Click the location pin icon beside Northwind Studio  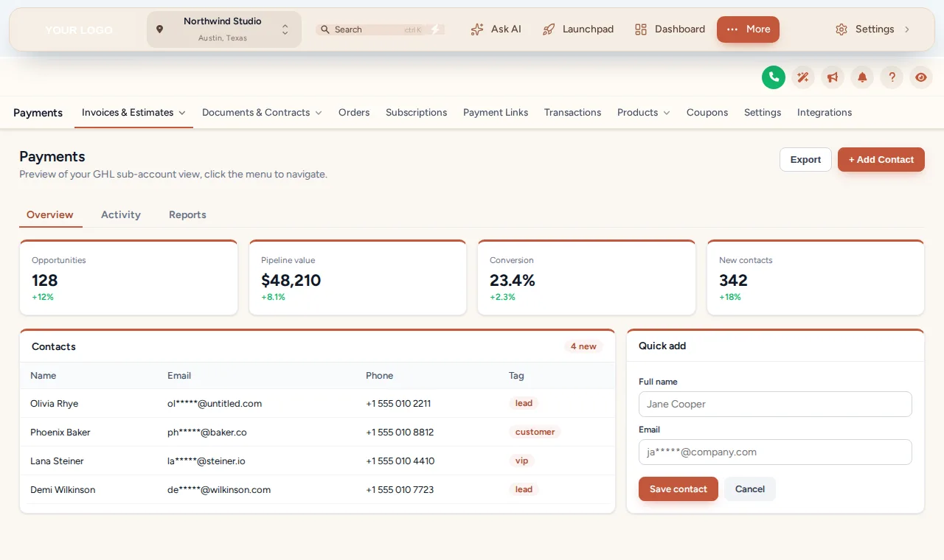point(159,29)
